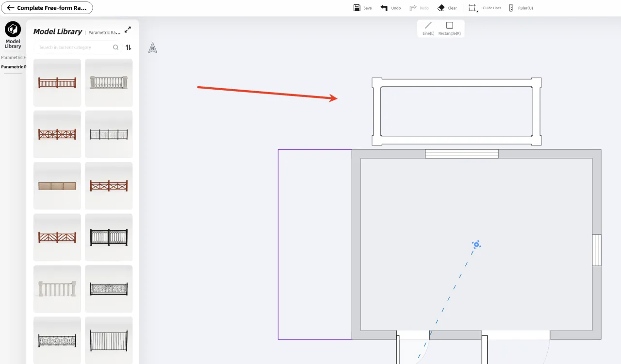Click the north compass indicator
Viewport: 621px width, 364px height.
(153, 47)
